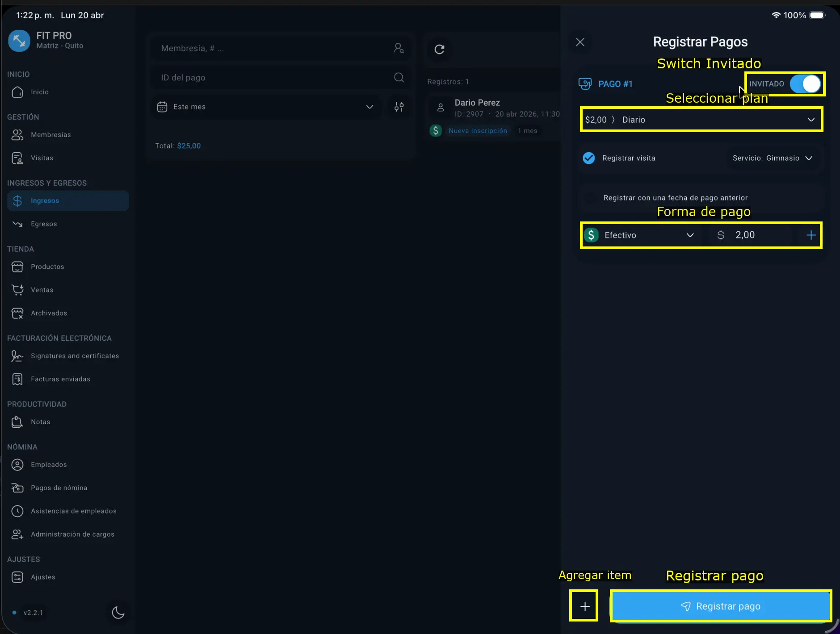Uncheck the Registrar visita checkbox
Viewport: 840px width, 634px height.
pos(589,158)
